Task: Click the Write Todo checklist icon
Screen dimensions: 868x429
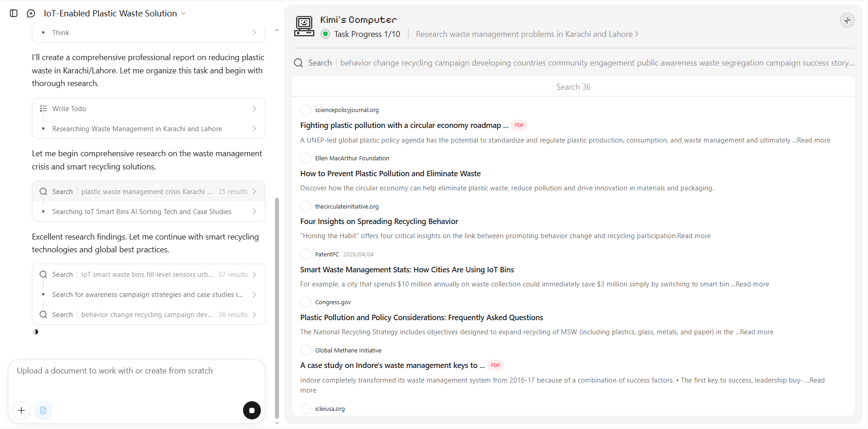Action: [x=43, y=108]
